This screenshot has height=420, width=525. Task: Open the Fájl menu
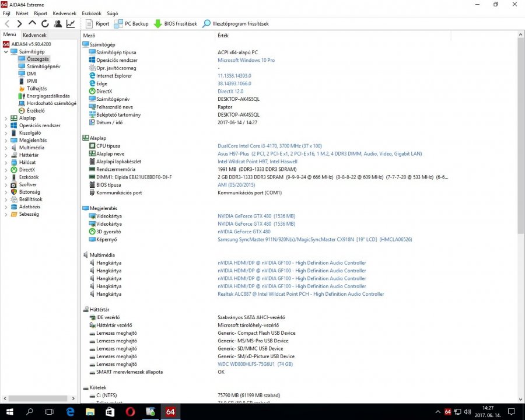pos(6,13)
